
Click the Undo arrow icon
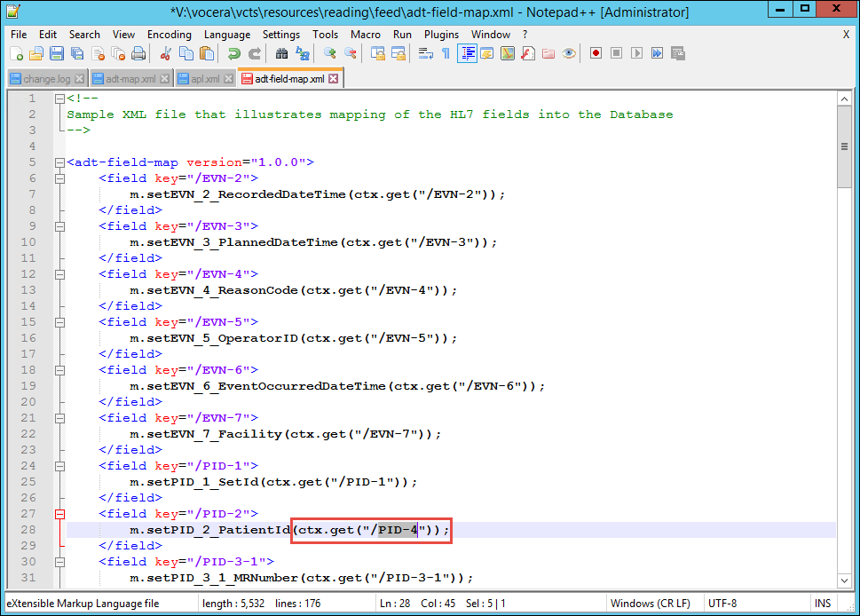pyautogui.click(x=233, y=54)
